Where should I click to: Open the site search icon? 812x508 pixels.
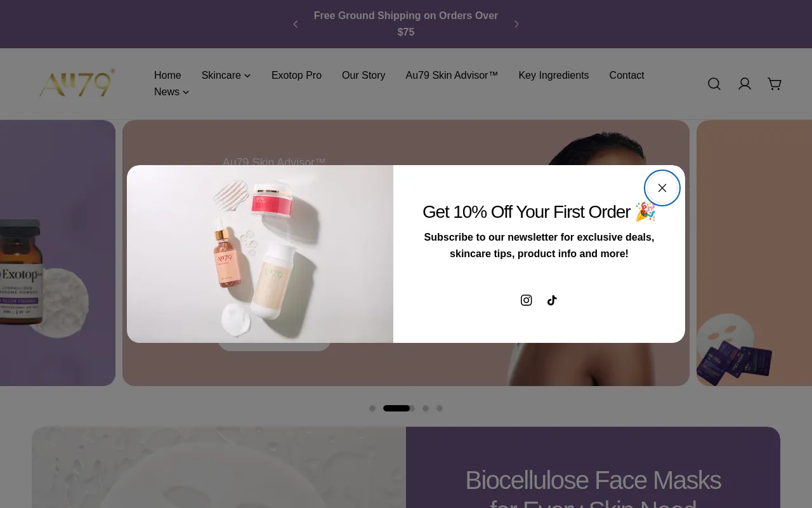[714, 84]
